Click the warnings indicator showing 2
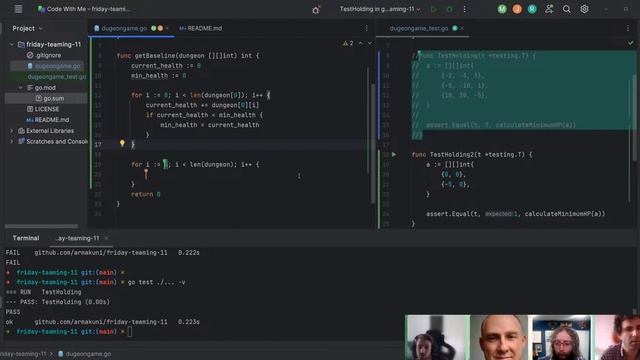Screen dimensions: 640x360 tap(348, 43)
